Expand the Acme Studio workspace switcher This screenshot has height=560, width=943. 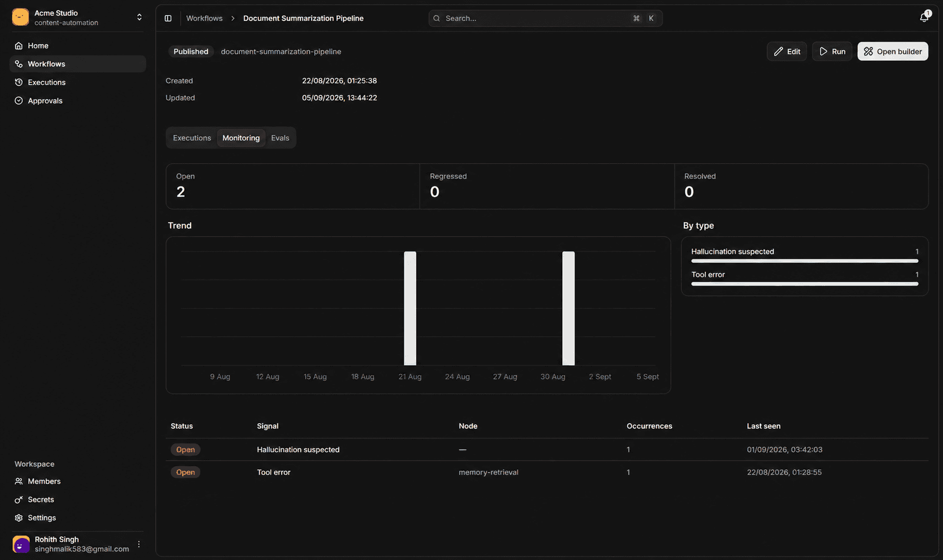(139, 17)
